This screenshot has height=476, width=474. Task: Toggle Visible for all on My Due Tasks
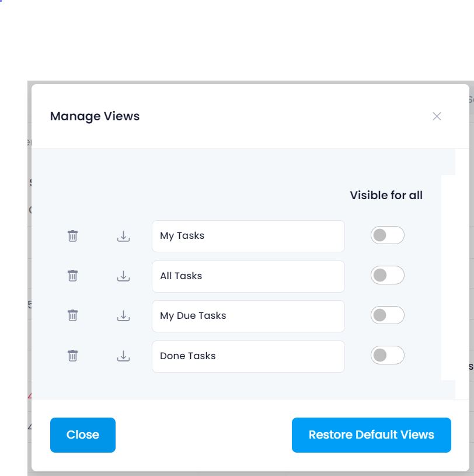[x=387, y=315]
